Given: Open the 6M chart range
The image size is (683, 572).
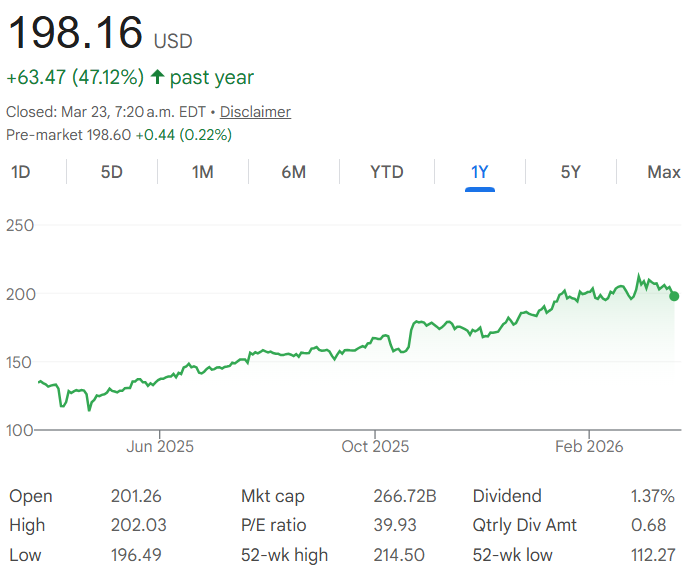Looking at the screenshot, I should (x=294, y=172).
